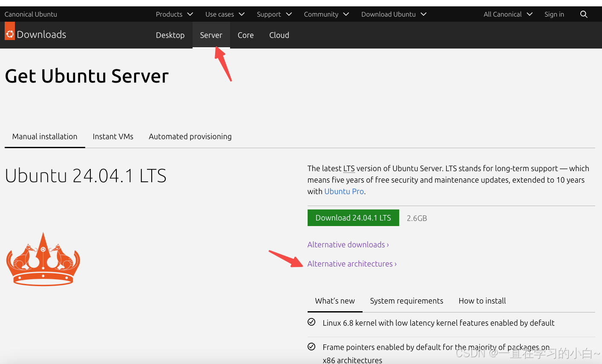Click the Download 24.04.1 LTS button
The height and width of the screenshot is (364, 602).
353,218
